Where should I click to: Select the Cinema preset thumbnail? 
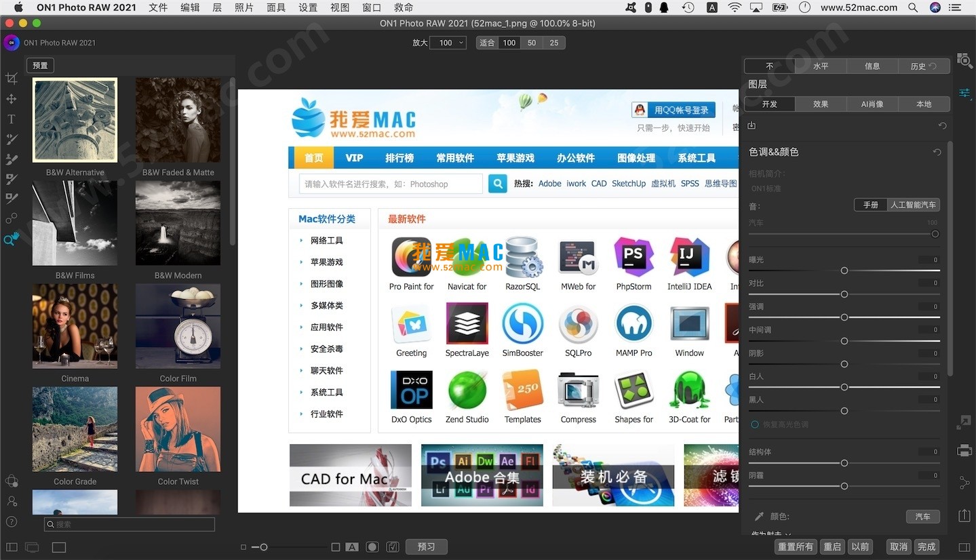coord(75,327)
